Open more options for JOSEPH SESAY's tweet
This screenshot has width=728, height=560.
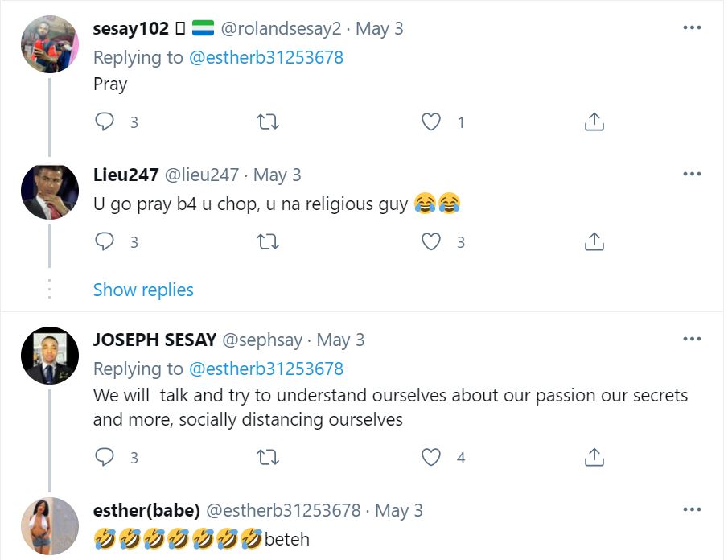(692, 339)
